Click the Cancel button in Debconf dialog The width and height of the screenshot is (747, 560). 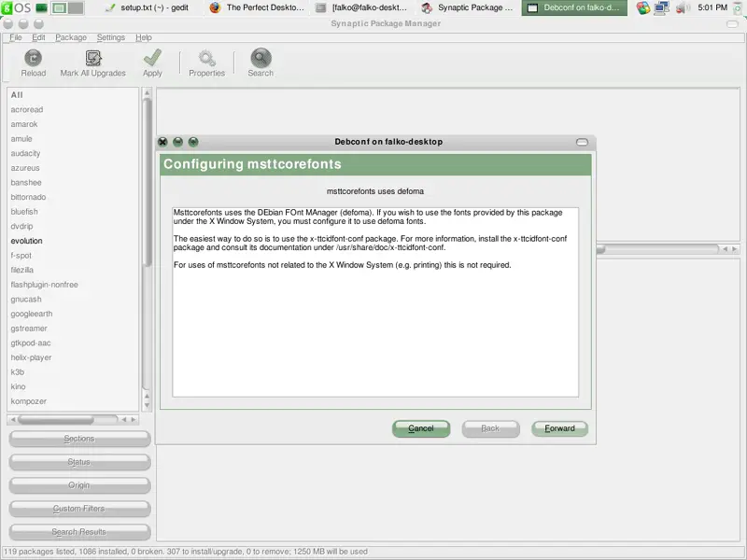point(421,428)
